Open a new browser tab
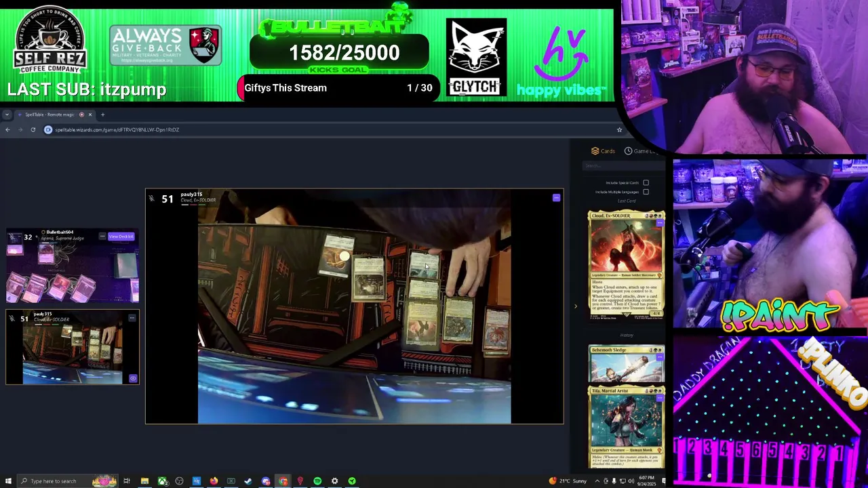Screen dimensions: 868x488 [x=102, y=115]
